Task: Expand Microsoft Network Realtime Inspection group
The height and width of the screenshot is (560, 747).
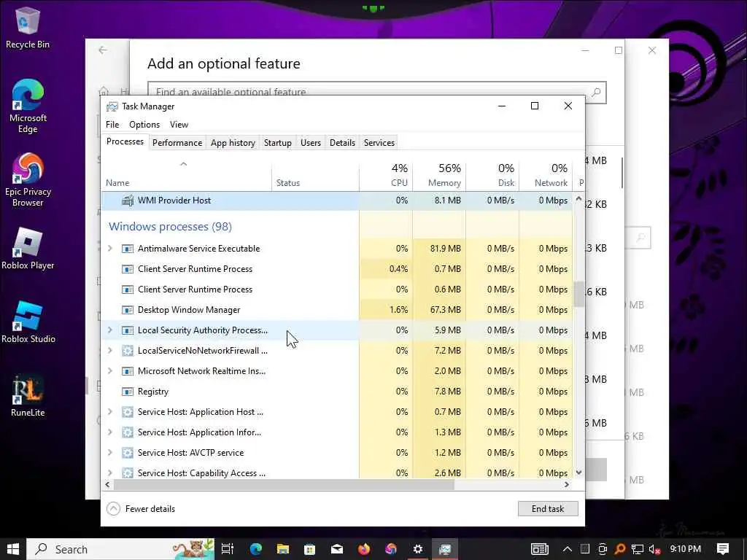Action: point(110,371)
